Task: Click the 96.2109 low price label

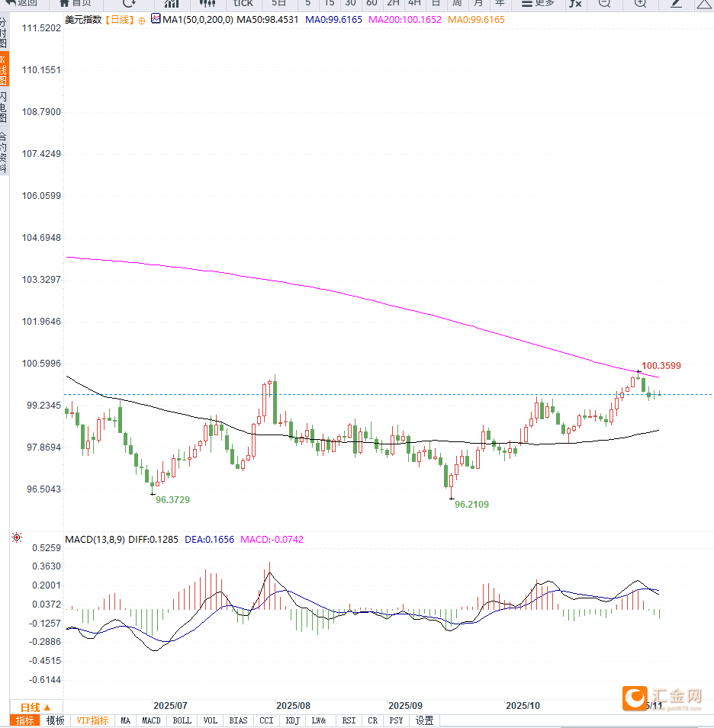Action: pyautogui.click(x=471, y=505)
